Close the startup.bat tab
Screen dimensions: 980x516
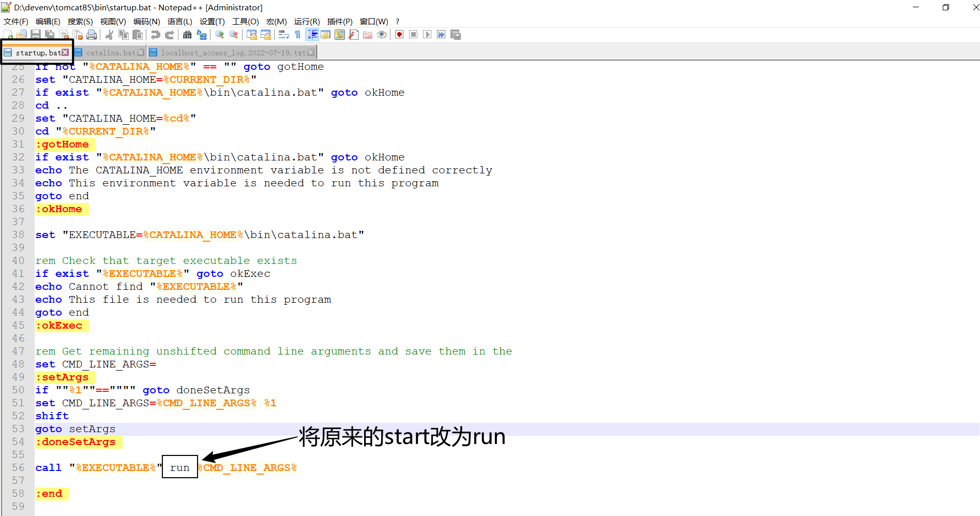[x=65, y=52]
